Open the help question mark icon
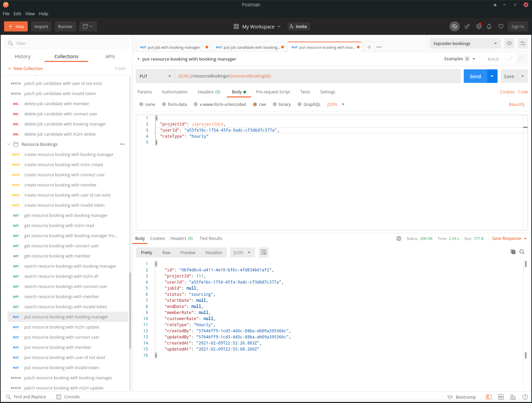 click(525, 397)
